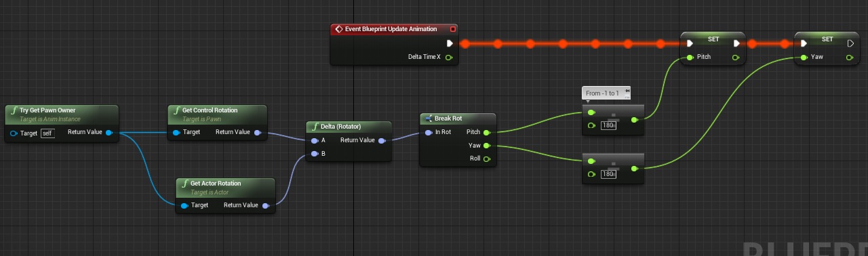Click the In Rot pin on Break Rot
The image size is (868, 256).
tap(428, 132)
